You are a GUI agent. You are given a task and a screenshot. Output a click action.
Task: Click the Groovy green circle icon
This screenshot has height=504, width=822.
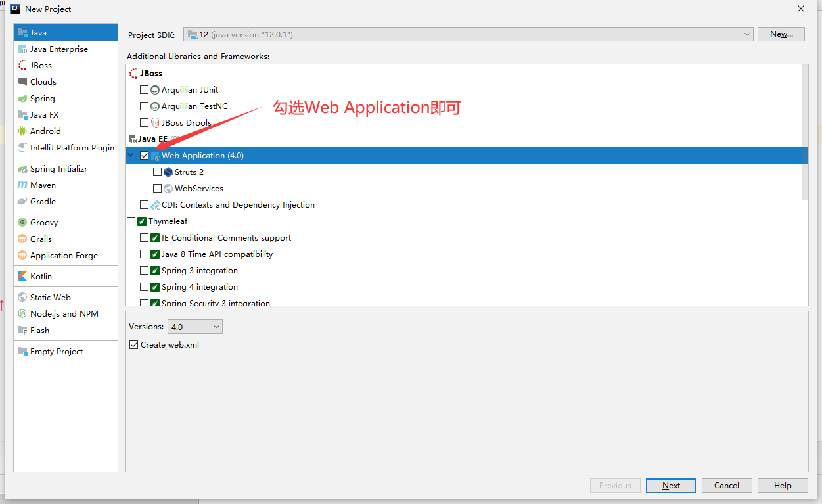point(22,223)
